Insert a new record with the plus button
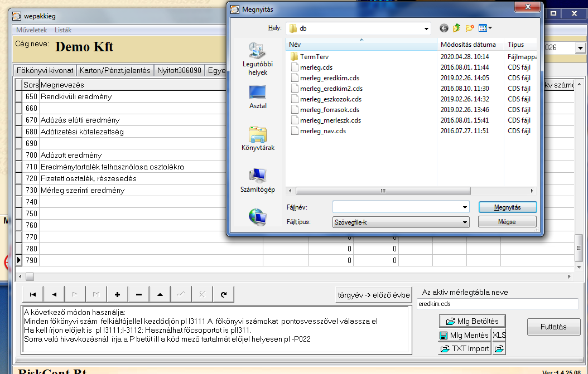 point(117,294)
